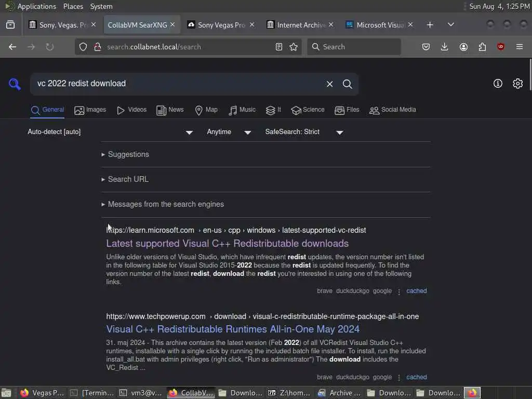Focus the Firefox address bar
The height and width of the screenshot is (399, 532).
pos(188,47)
